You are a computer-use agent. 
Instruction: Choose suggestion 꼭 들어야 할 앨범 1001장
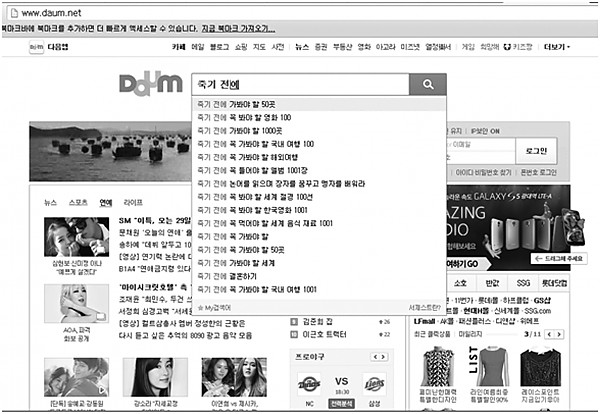click(319, 171)
